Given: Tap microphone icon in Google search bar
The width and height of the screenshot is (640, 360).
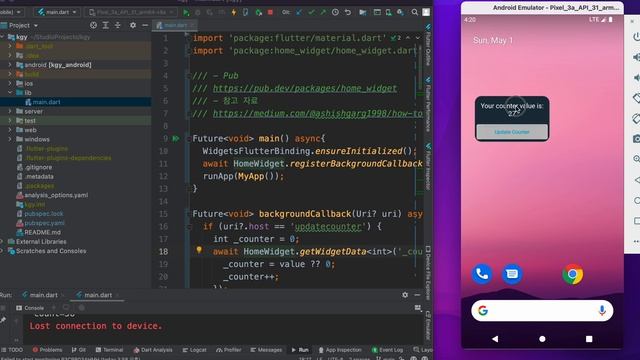Looking at the screenshot, I should 602,311.
